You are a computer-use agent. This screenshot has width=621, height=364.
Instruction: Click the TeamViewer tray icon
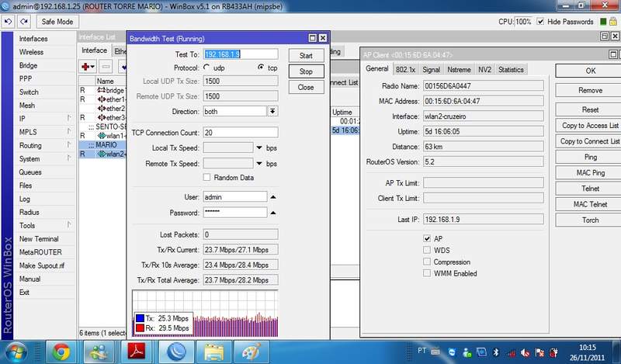pos(453,352)
